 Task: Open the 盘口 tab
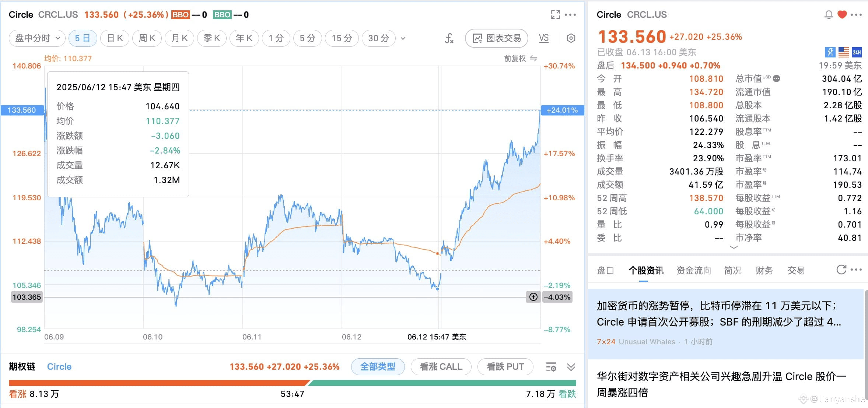click(605, 271)
